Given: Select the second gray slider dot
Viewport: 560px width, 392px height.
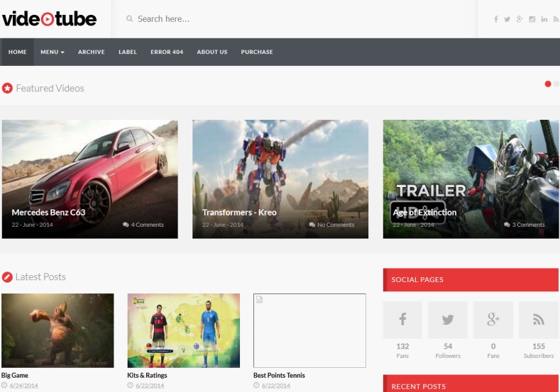Looking at the screenshot, I should point(556,84).
